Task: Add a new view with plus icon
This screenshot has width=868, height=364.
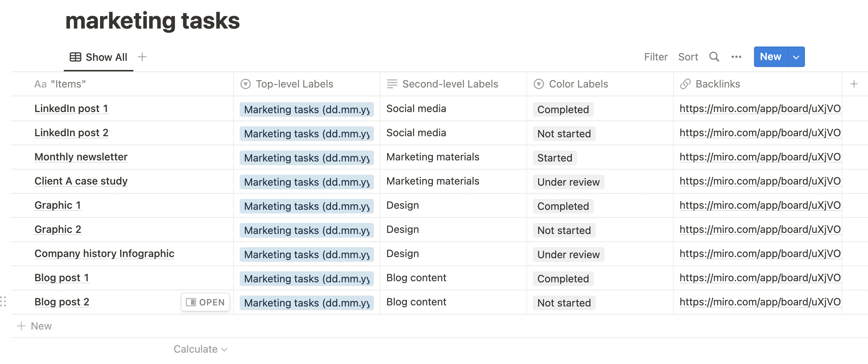Action: (142, 57)
